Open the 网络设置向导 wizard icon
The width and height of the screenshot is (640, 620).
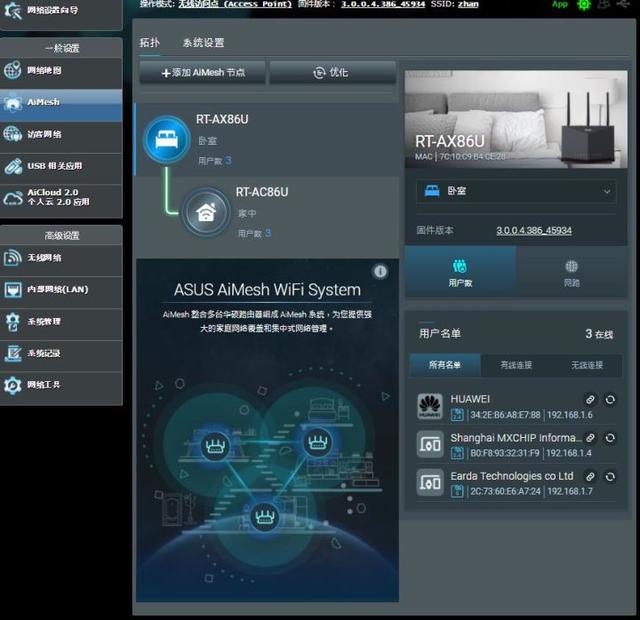click(x=12, y=10)
